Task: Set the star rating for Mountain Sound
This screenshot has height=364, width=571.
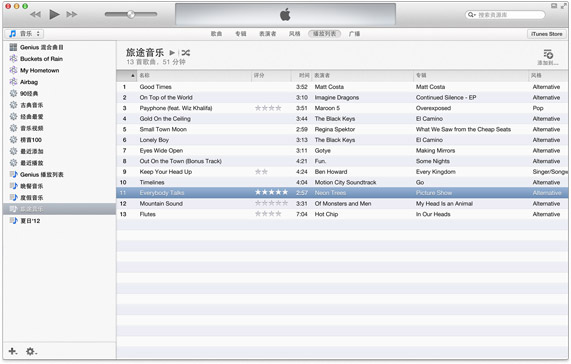Action: click(272, 203)
